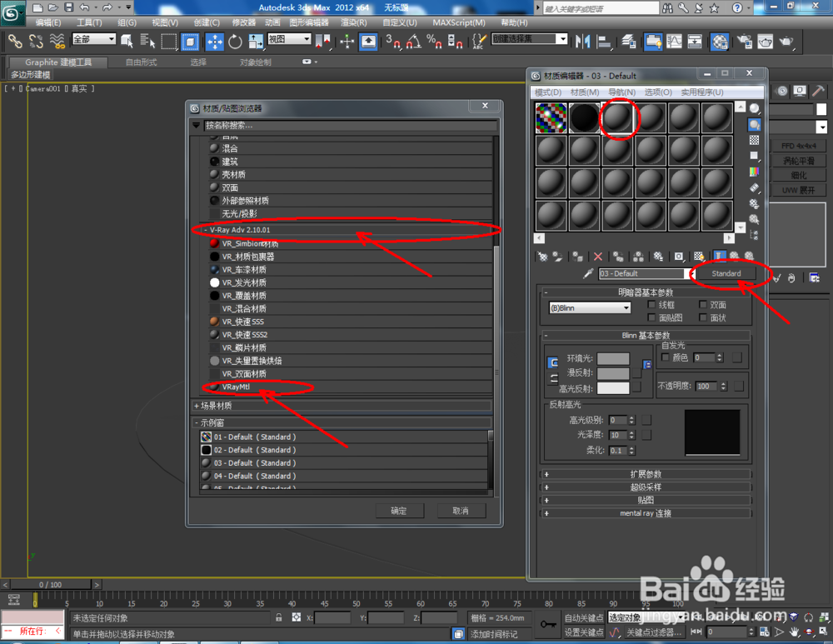Expand the 扩展参数 rollout
833x644 pixels.
click(x=646, y=474)
